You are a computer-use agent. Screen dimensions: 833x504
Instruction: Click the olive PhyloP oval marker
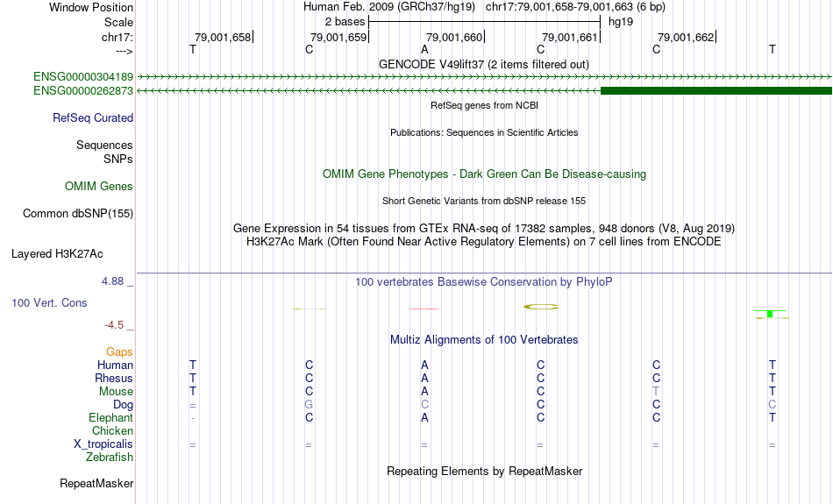click(x=541, y=307)
